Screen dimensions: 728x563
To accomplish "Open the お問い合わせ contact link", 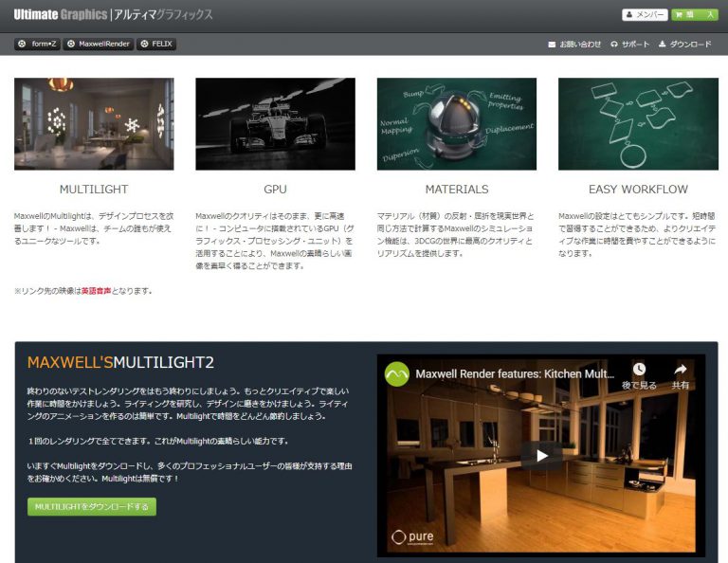I will coord(580,45).
